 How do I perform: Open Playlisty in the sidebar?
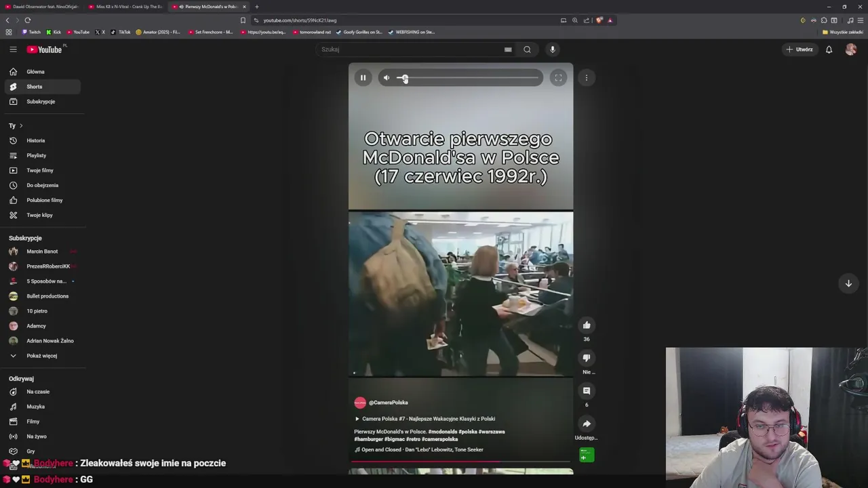(x=42, y=155)
